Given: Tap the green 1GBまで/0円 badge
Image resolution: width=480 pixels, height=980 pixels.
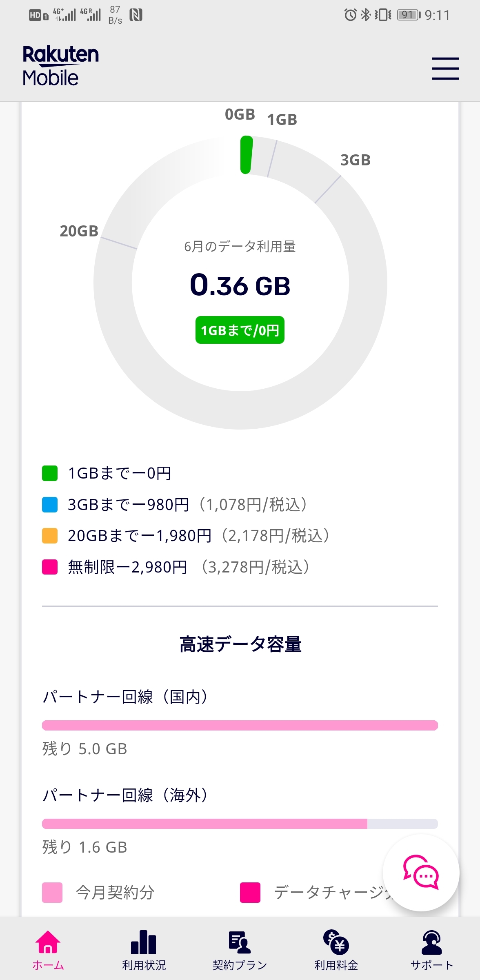Looking at the screenshot, I should (x=240, y=330).
